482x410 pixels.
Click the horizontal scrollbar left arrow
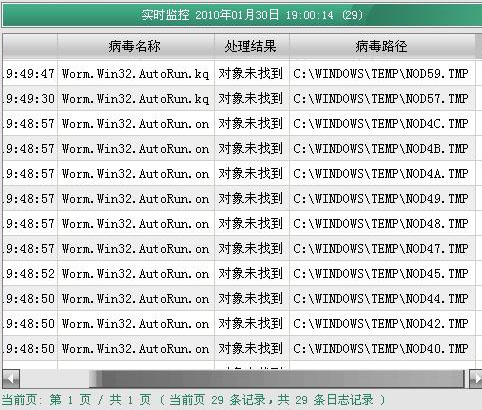pos(11,379)
